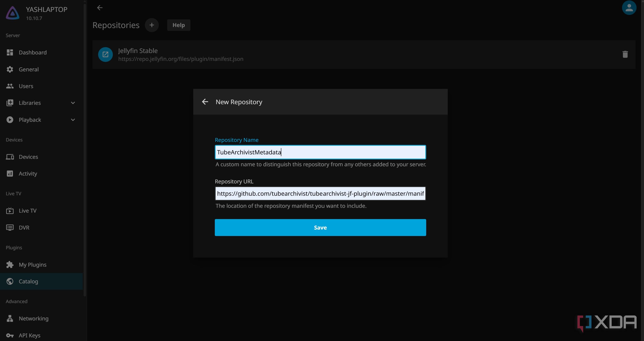The image size is (644, 341).
Task: Open the Activity page
Action: pyautogui.click(x=42, y=174)
